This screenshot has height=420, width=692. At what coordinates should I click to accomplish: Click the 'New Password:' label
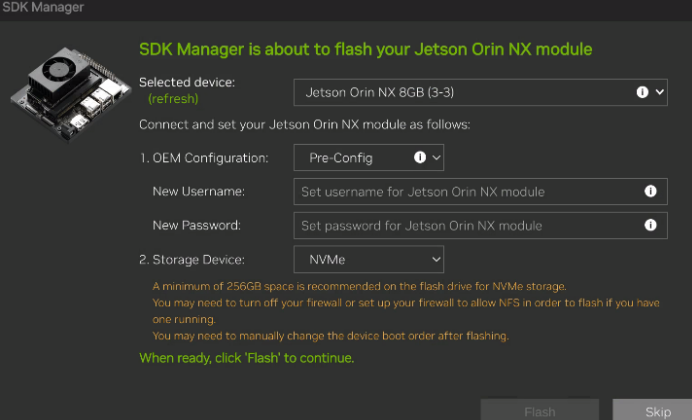(196, 225)
